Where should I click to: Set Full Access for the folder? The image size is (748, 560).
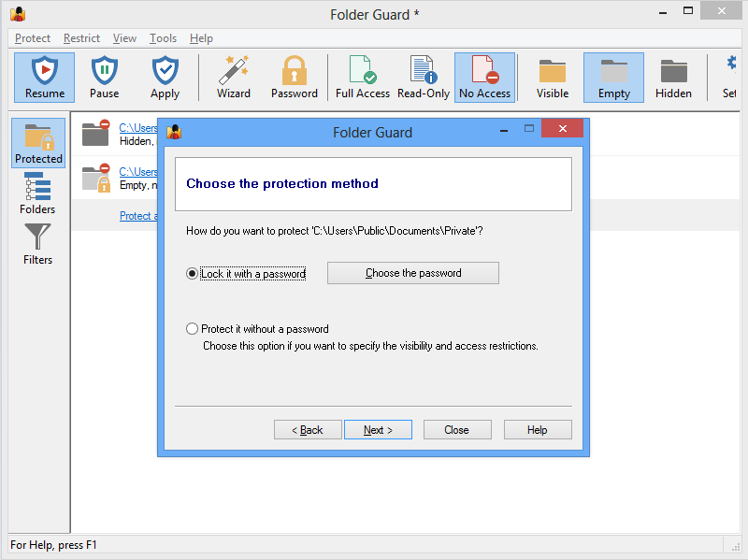pos(362,77)
